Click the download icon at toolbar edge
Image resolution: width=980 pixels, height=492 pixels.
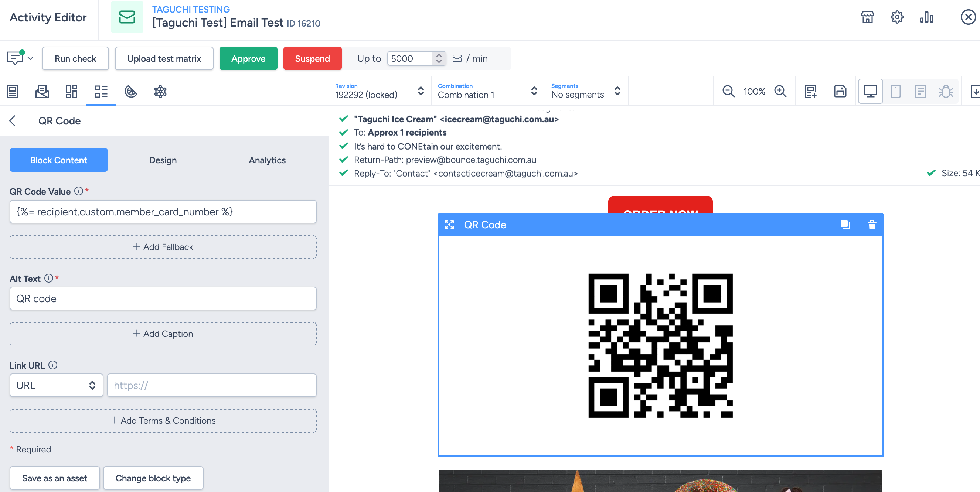pyautogui.click(x=975, y=92)
